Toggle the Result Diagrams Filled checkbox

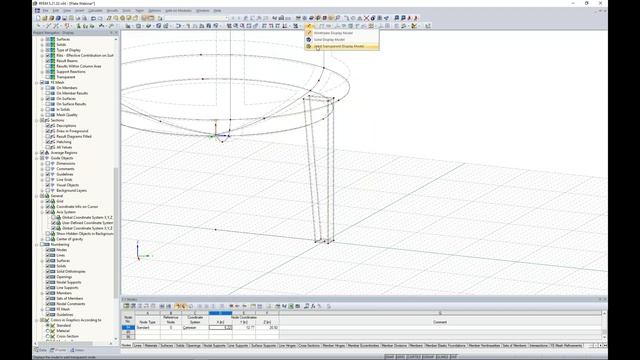(x=47, y=136)
